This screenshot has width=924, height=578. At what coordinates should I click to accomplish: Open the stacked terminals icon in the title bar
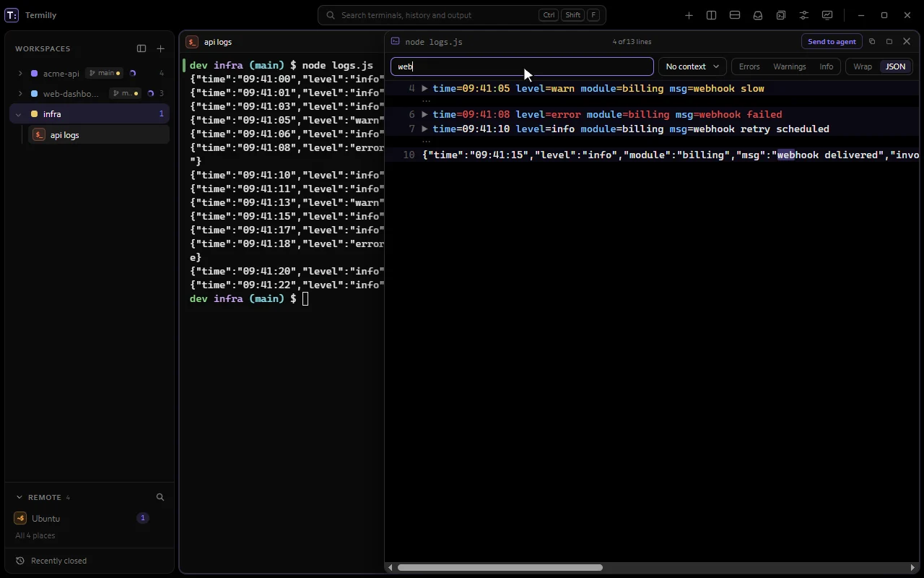[781, 15]
